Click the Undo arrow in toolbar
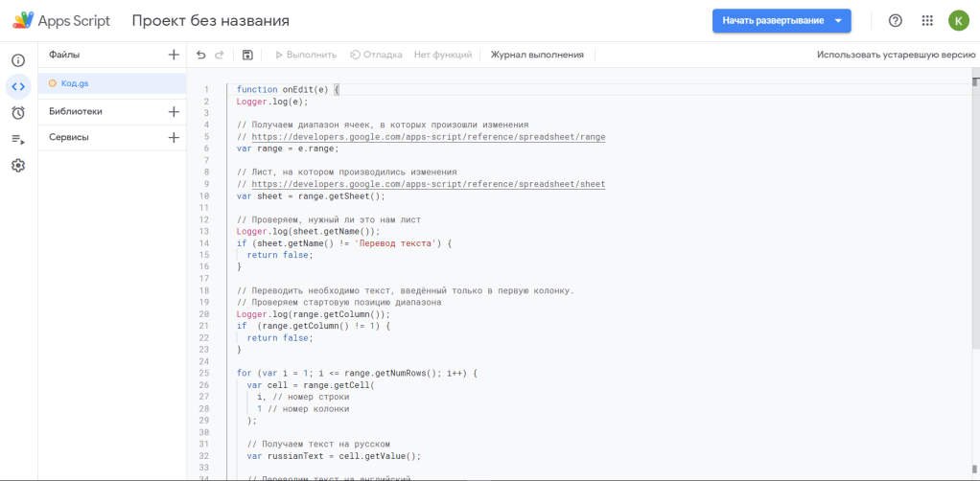This screenshot has height=481, width=980. 201,56
